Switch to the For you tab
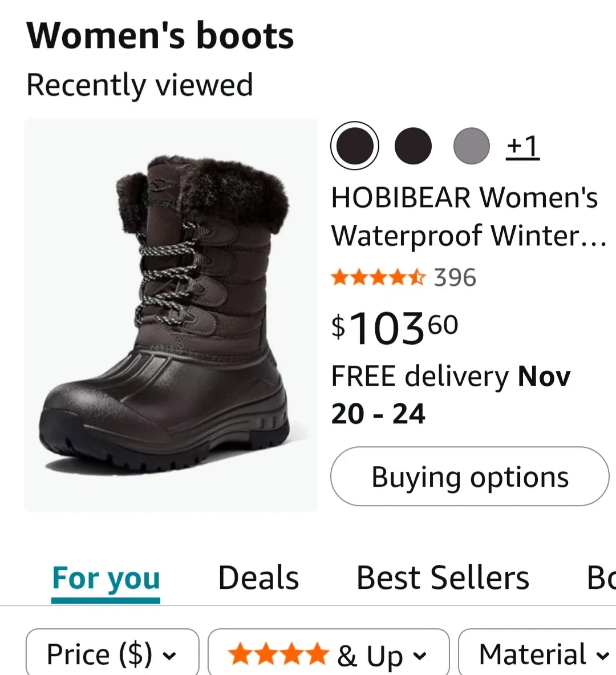Screen dimensions: 616x675 point(106,578)
